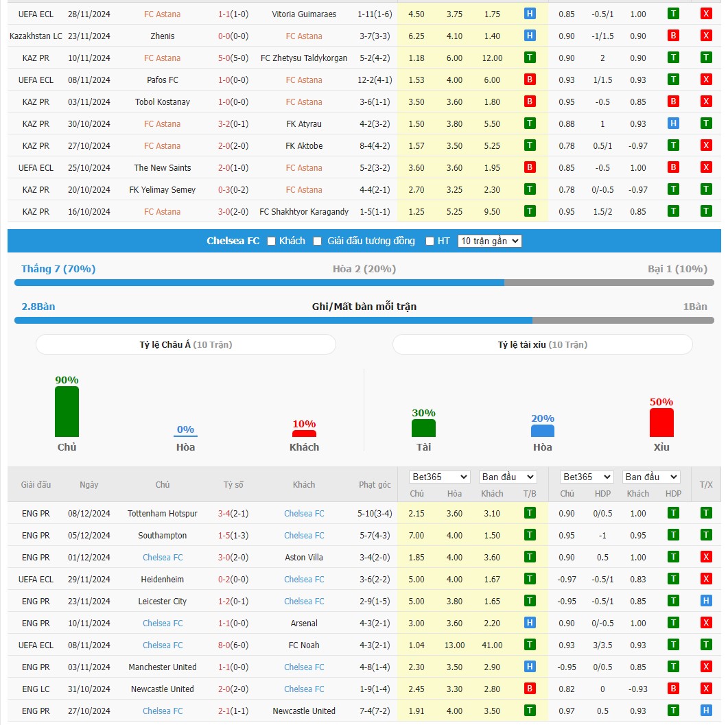
Task: Click the Chelsea FC heading in the blue bar
Action: click(x=233, y=241)
